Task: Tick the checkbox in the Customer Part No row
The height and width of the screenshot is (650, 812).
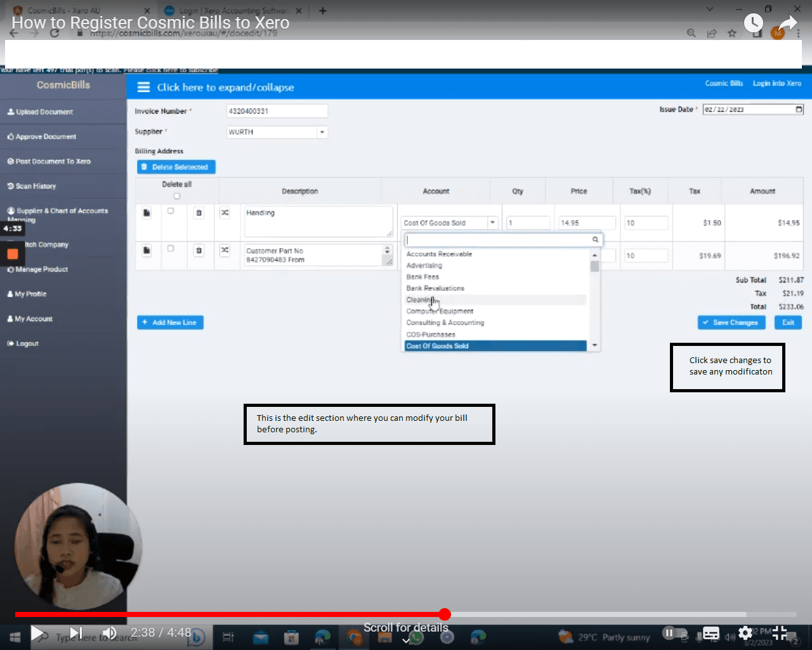Action: coord(171,249)
